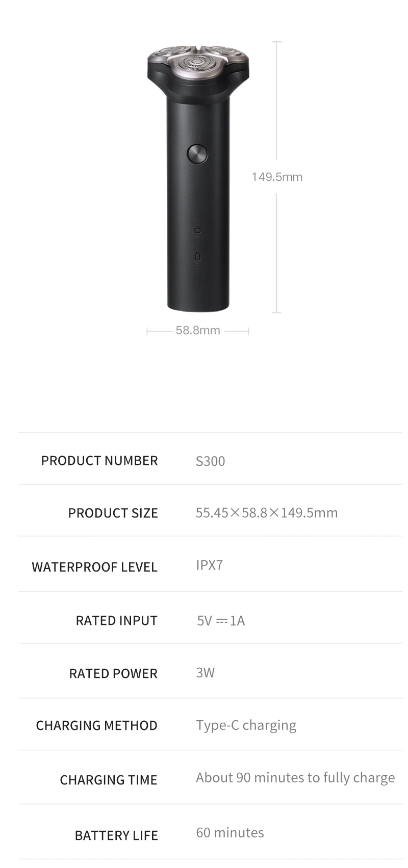Select the RATED POWER label
Screen dimensions: 408x868
click(x=113, y=673)
